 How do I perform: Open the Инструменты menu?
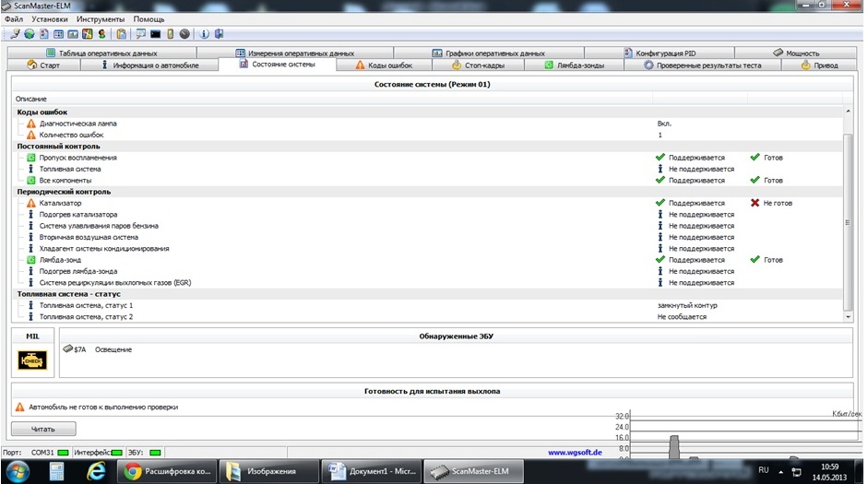101,18
